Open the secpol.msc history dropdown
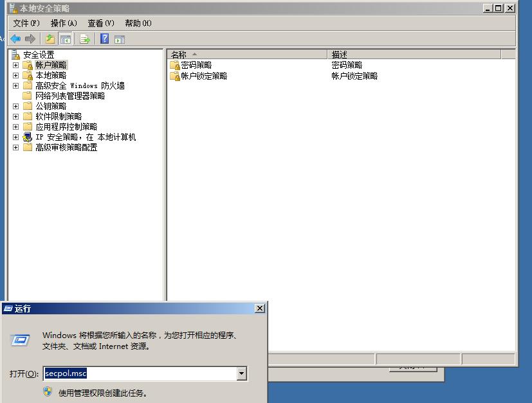The image size is (532, 403). [241, 373]
